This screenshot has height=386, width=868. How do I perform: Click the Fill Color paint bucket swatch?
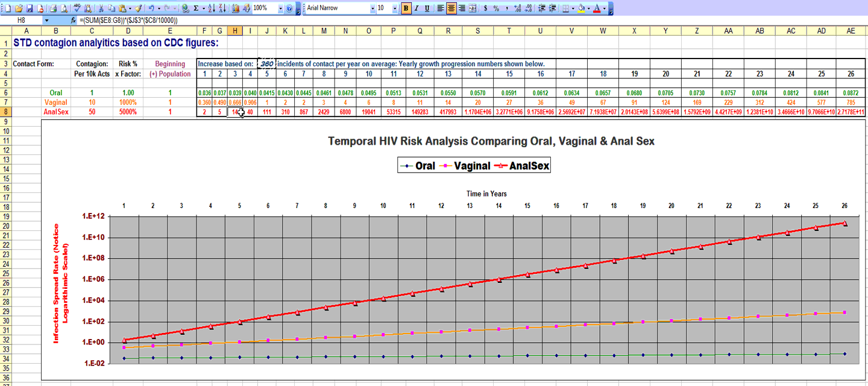click(580, 8)
